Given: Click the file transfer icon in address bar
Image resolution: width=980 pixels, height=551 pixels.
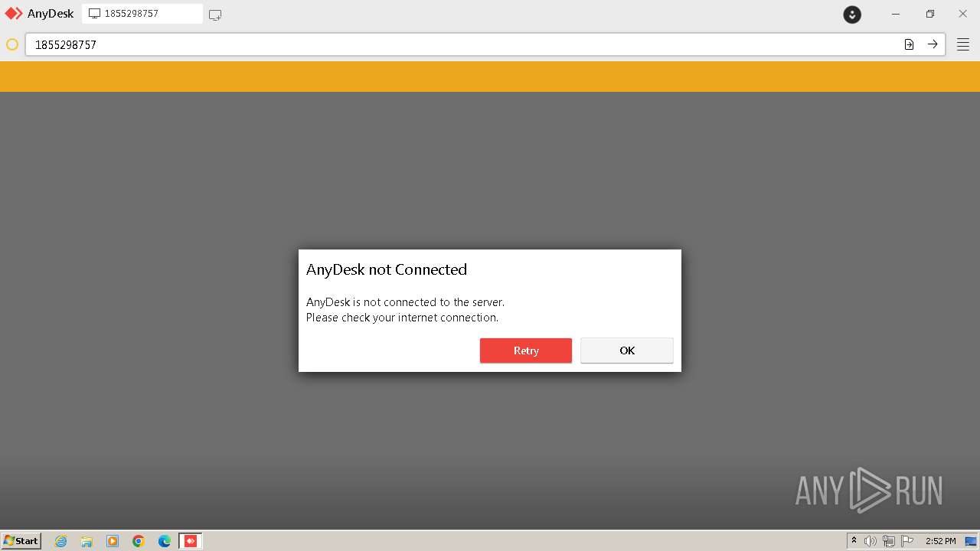Looking at the screenshot, I should [x=909, y=44].
